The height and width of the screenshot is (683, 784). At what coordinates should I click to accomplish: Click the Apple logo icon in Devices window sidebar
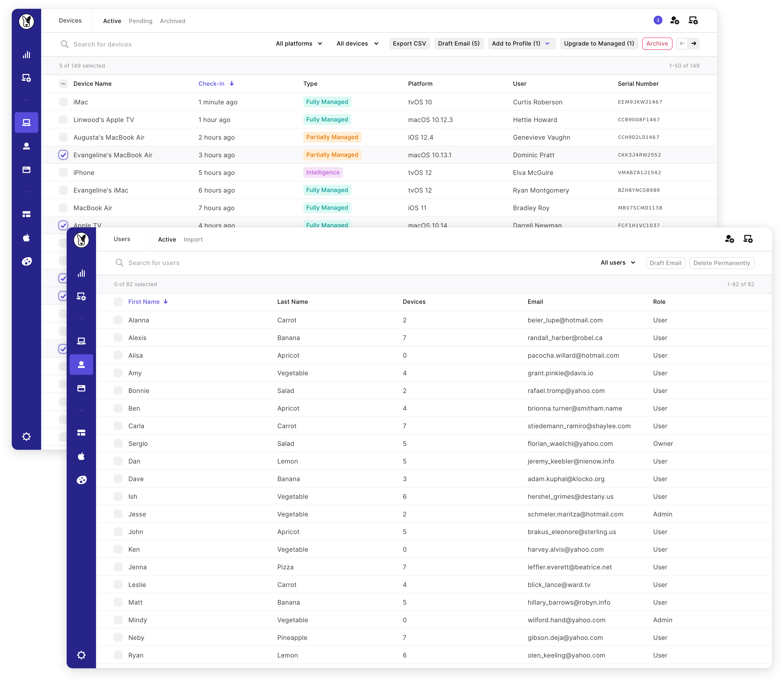tap(26, 238)
